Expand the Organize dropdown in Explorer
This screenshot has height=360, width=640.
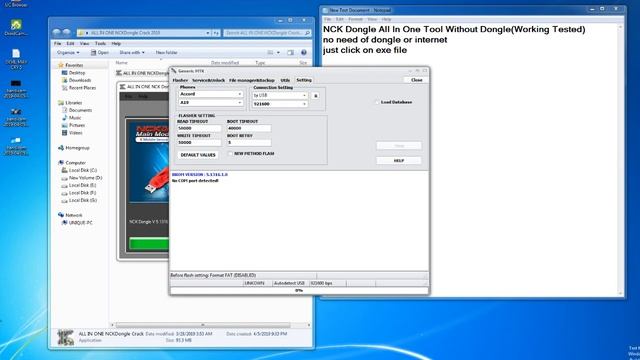point(68,53)
